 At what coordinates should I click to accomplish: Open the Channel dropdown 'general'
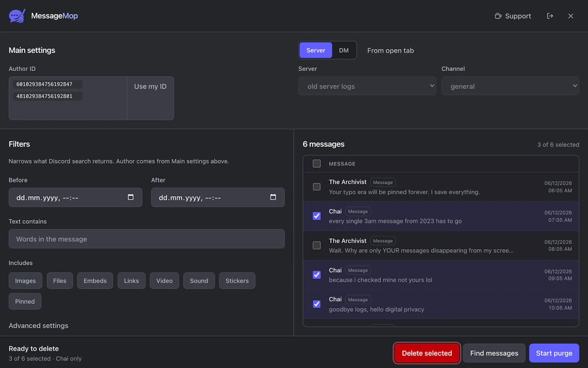coord(510,86)
